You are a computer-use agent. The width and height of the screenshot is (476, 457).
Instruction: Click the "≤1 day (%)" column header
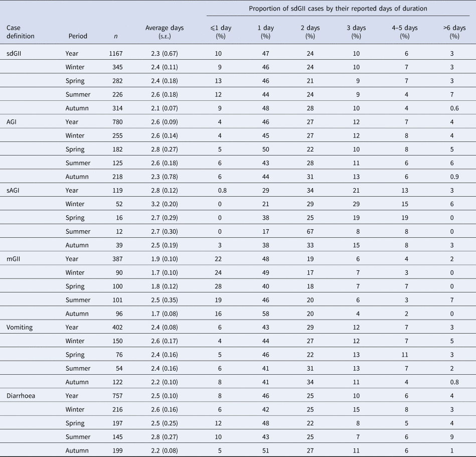[218, 32]
